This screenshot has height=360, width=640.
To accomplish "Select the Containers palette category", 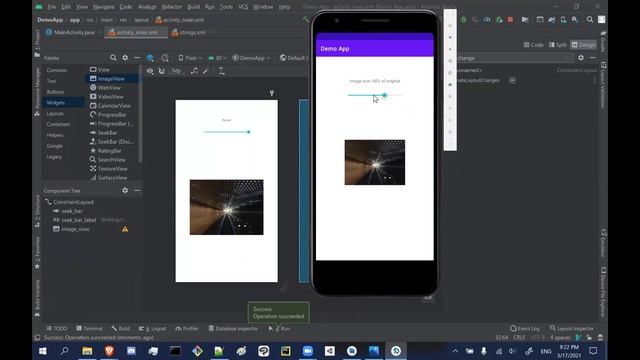I will pos(58,124).
